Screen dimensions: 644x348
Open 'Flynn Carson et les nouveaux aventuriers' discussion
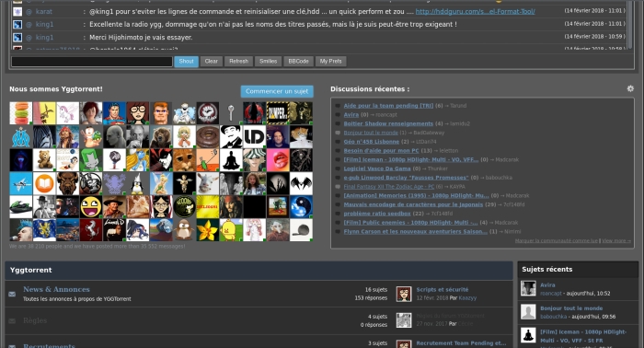click(x=415, y=232)
